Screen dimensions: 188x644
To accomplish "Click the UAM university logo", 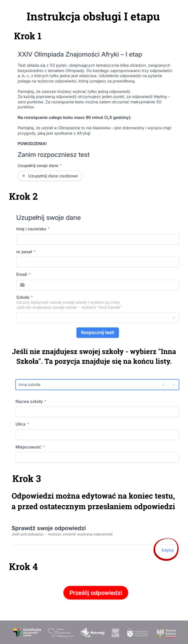I will 115,632.
